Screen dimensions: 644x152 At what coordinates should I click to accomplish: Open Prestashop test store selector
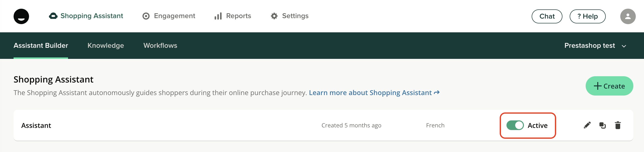point(590,46)
